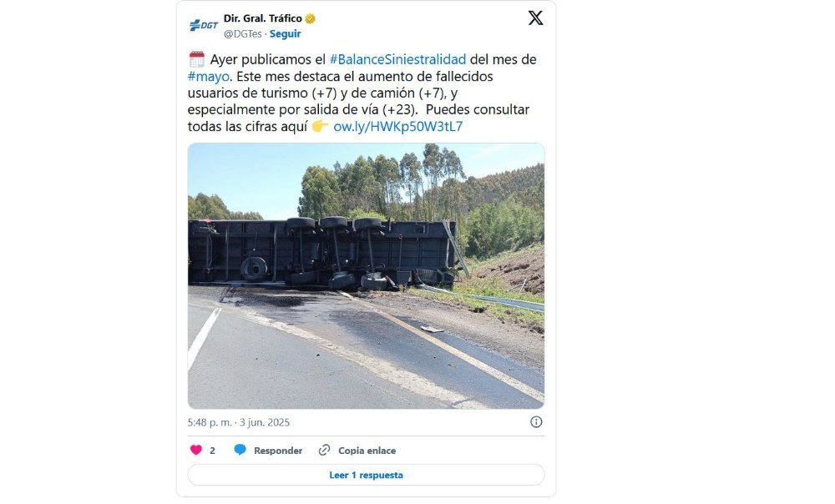The height and width of the screenshot is (504, 835).
Task: Click the Dir. Gral. Tráfico account name
Action: click(262, 18)
